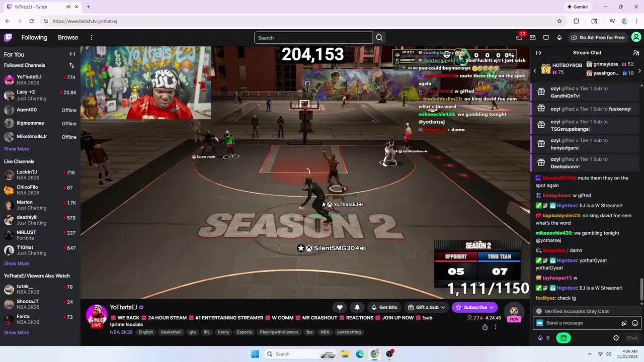Open File Explorer from taskbar
This screenshot has width=644, height=362.
point(345,354)
